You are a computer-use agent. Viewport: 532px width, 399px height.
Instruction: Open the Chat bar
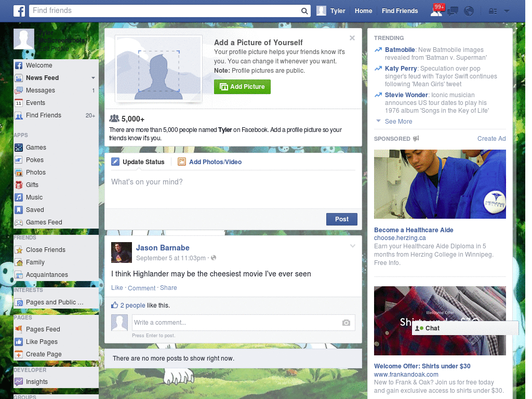click(465, 328)
